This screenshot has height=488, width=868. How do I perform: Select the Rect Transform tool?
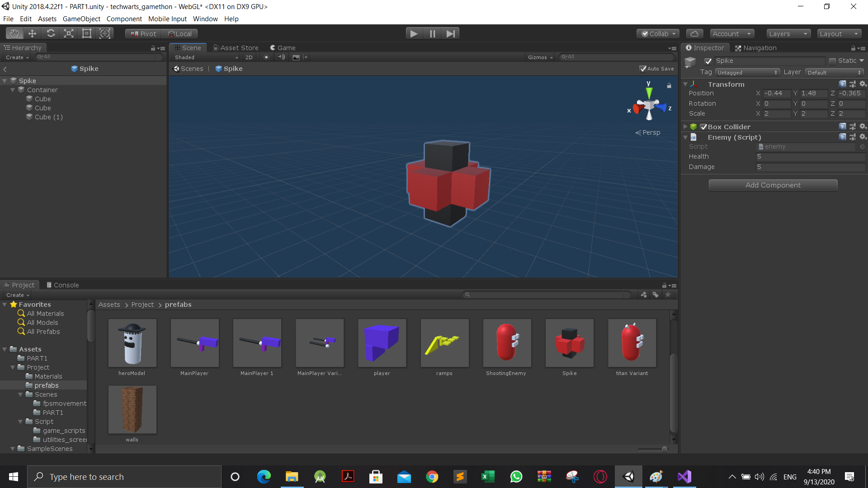(87, 33)
